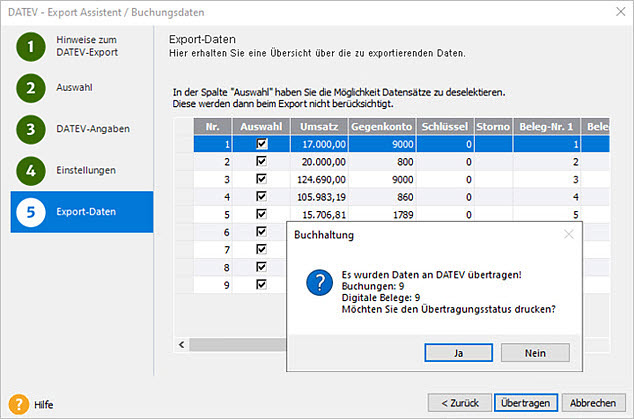Click the Zurück button
This screenshot has height=419, width=634.
click(x=460, y=403)
